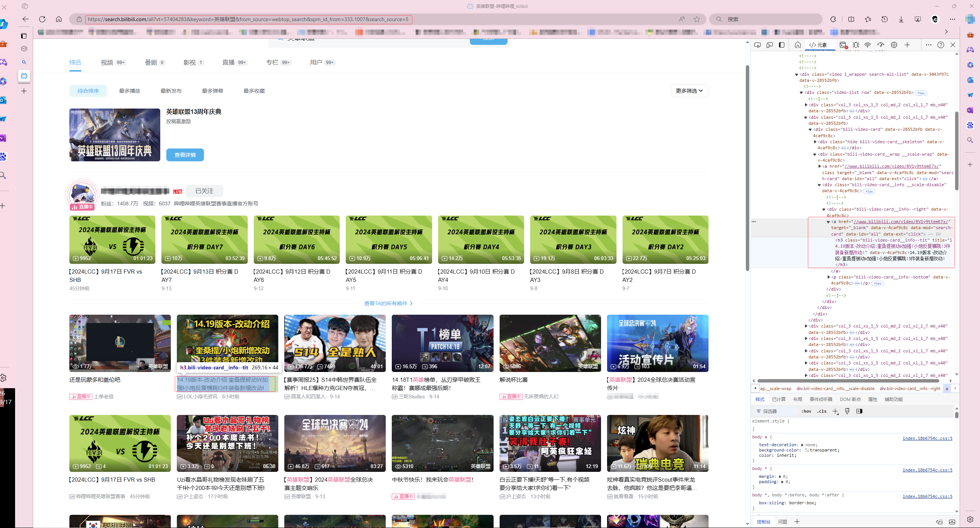
Task: Expand the hide bili-video-card__skeleton div node
Action: tap(815, 142)
